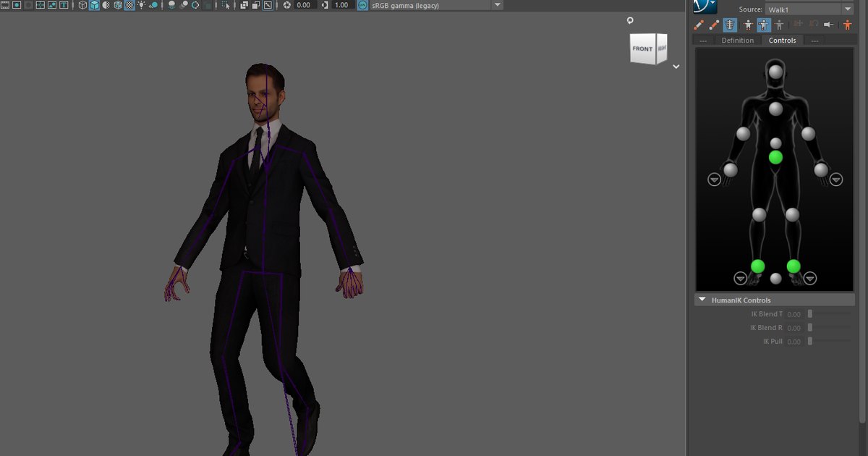Expand the screen-right hand finger controls
Image resolution: width=868 pixels, height=456 pixels.
click(836, 180)
